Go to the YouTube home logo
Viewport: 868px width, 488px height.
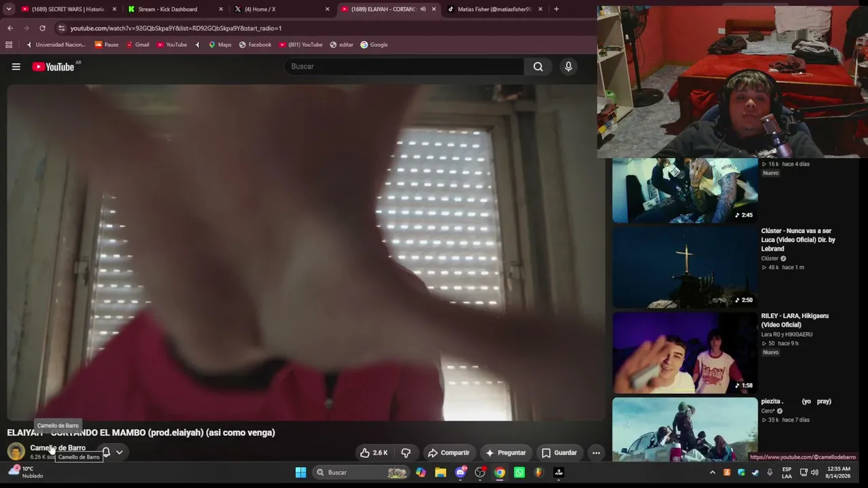[x=53, y=66]
